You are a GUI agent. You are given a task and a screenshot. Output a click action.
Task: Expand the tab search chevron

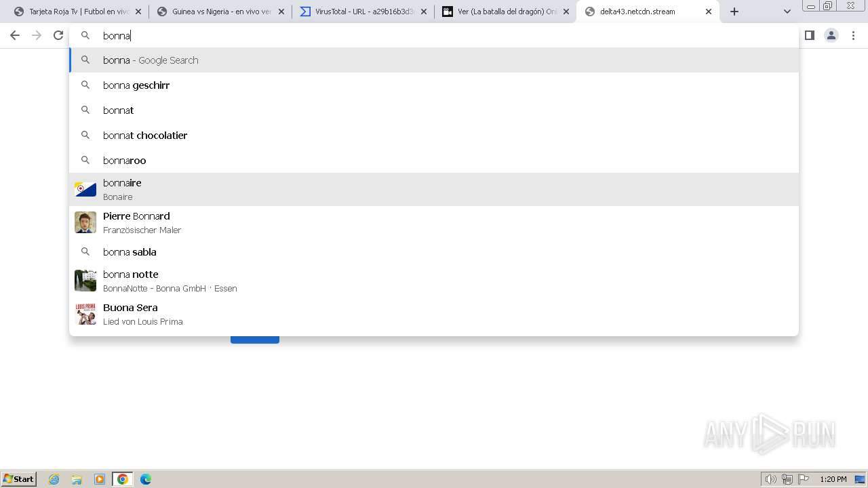coord(787,12)
